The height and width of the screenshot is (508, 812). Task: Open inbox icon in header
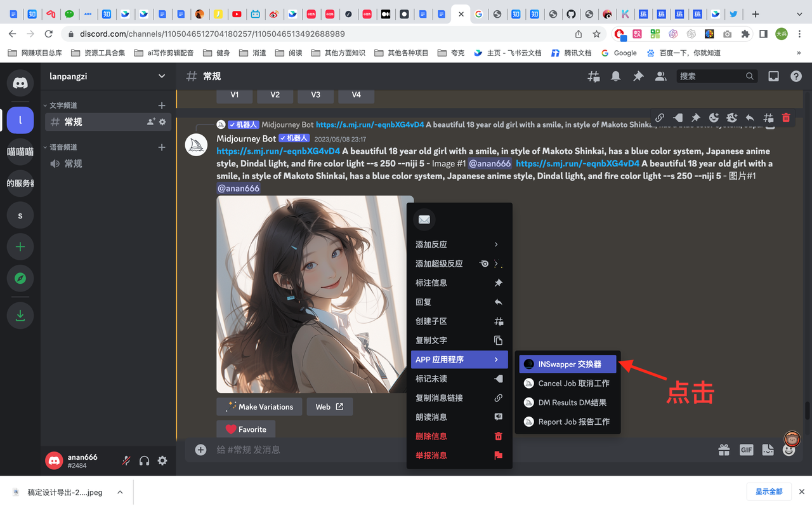773,76
